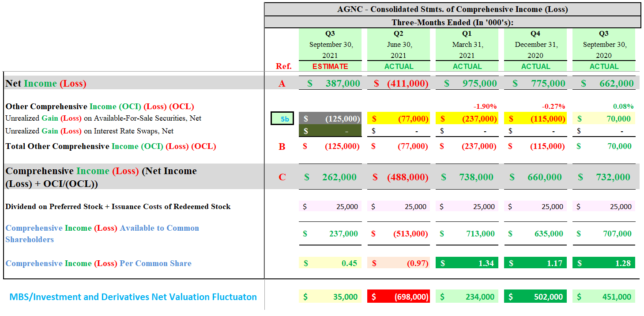Click per-share value (0.97)
644x316 pixels.
(399, 263)
